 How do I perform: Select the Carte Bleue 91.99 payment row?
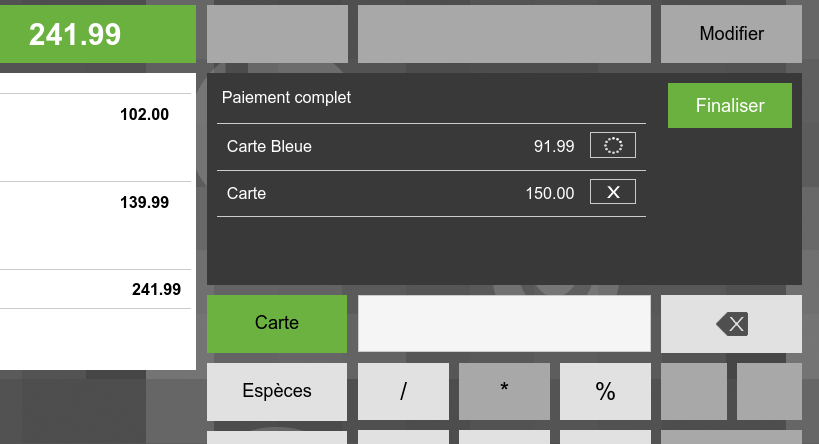431,147
